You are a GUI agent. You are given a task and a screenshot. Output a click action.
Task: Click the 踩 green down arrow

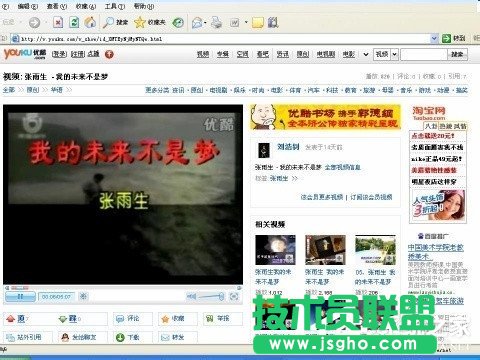click(63, 319)
